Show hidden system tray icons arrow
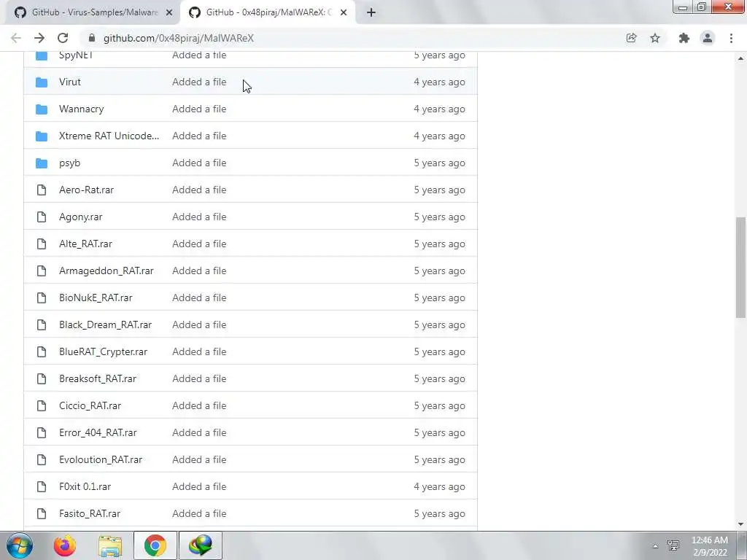This screenshot has height=560, width=747. [x=655, y=546]
